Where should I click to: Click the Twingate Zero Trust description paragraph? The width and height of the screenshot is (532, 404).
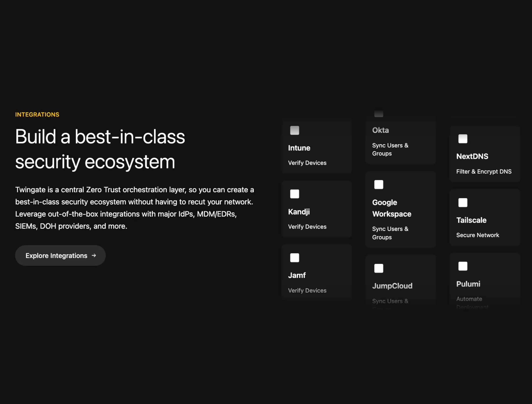(135, 208)
